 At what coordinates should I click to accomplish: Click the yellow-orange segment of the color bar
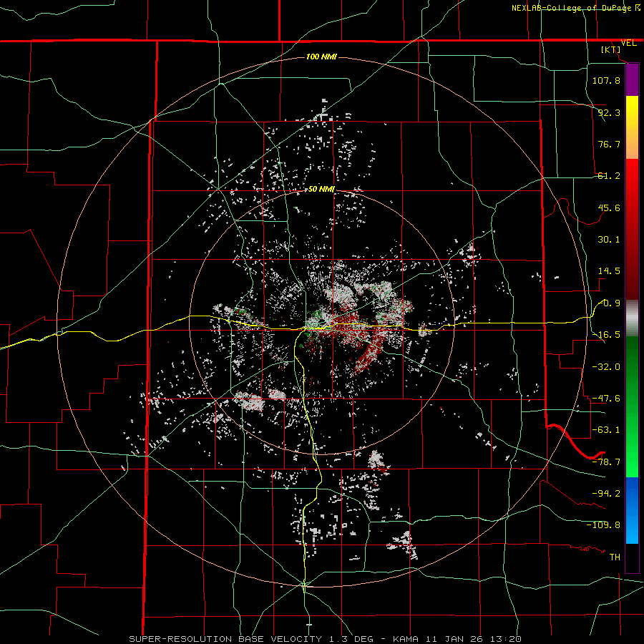(632, 127)
